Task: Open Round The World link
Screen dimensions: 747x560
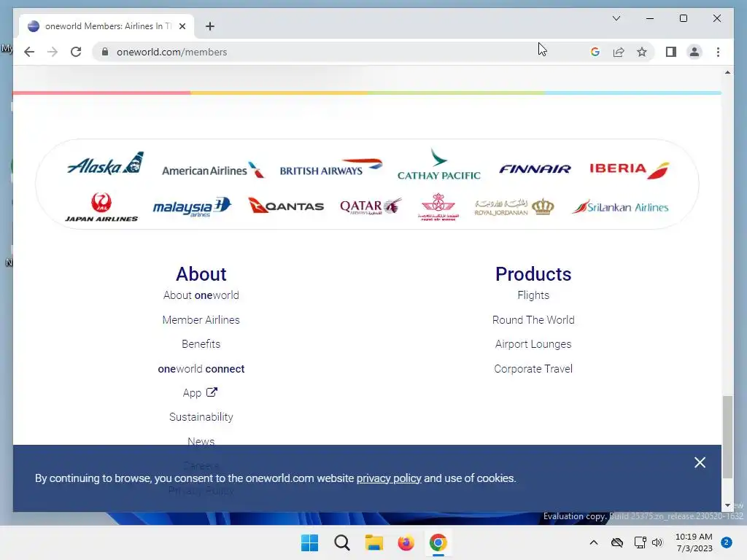Action: tap(533, 320)
